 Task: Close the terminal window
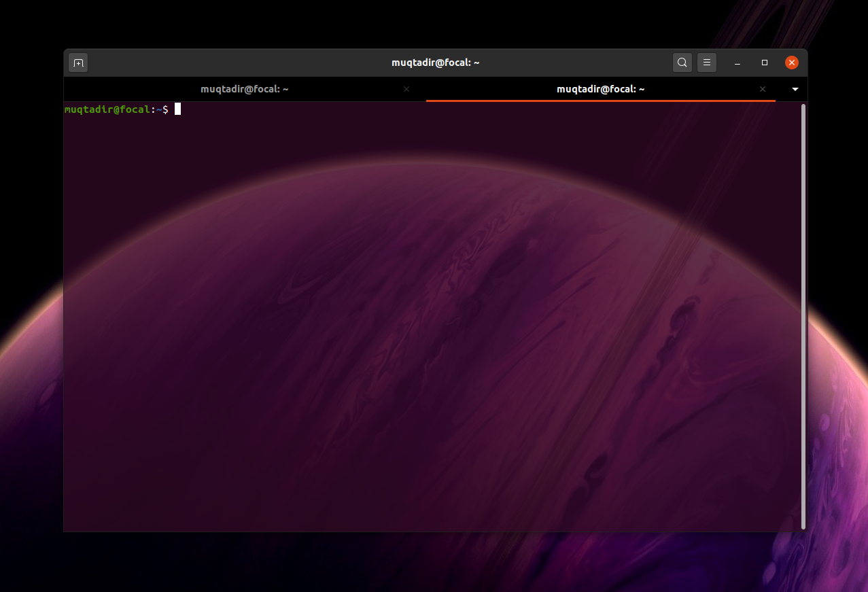pyautogui.click(x=792, y=63)
